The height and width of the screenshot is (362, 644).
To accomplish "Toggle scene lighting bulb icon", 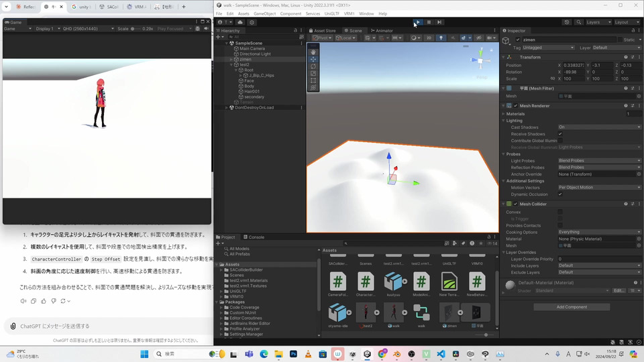I will click(x=441, y=38).
